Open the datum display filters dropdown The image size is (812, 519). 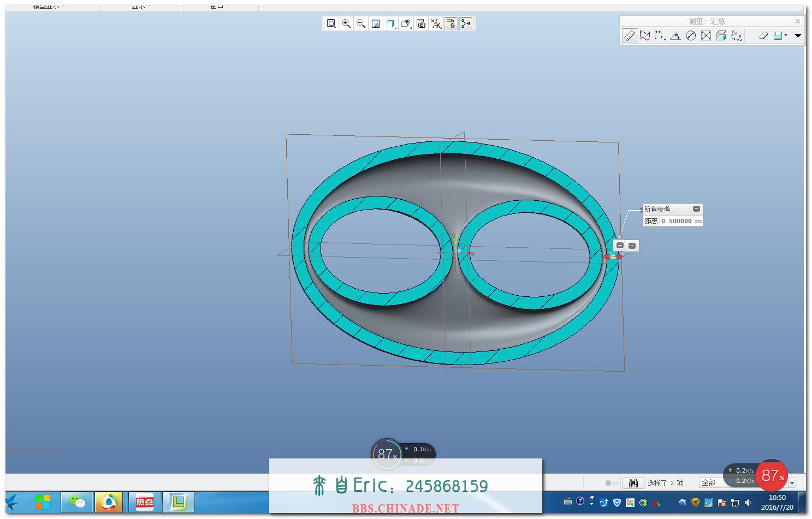coord(436,23)
